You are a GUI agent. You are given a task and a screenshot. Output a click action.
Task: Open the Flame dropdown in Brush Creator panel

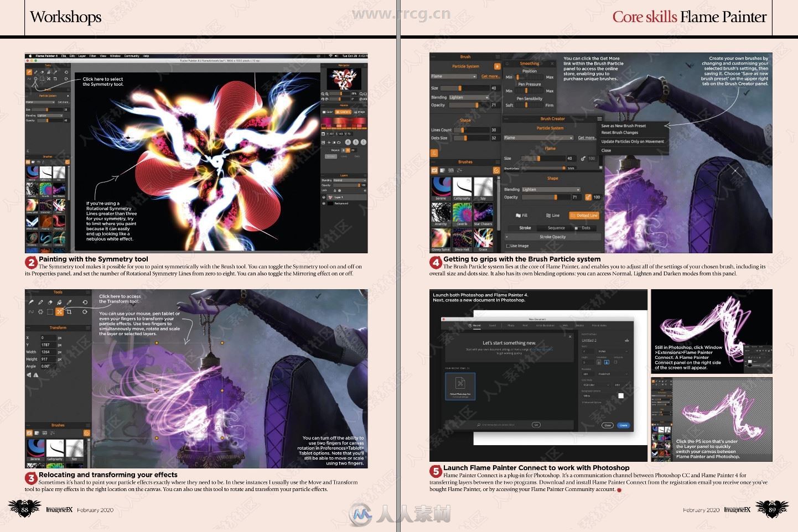tap(538, 138)
